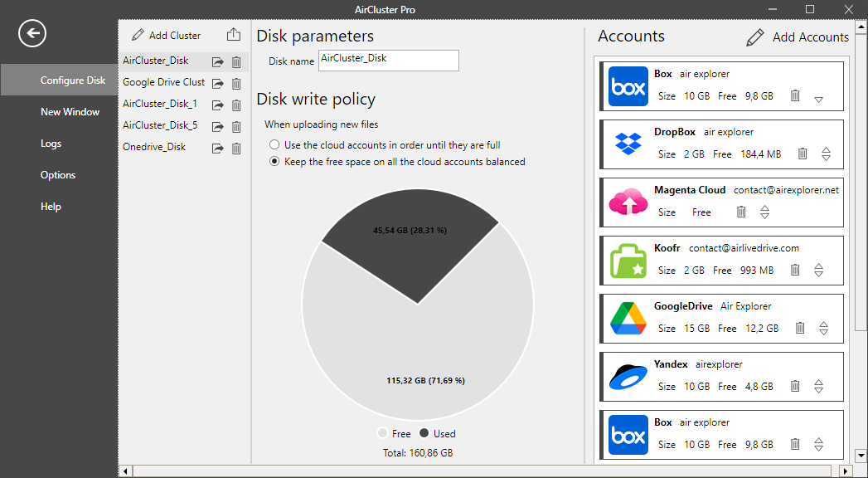Click the share icon for Google Drive Clust
Screen dimensions: 868x478
[x=217, y=83]
